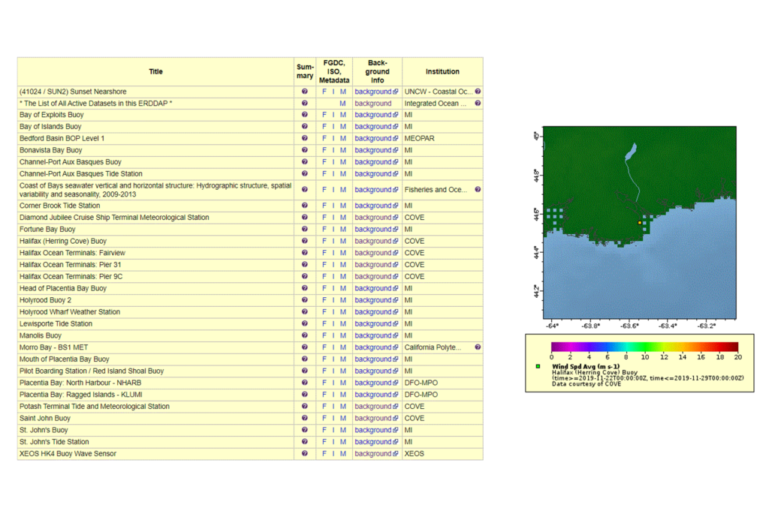Show summary for Corner Brook Tide Station
Image resolution: width=769 pixels, height=532 pixels.
(x=305, y=206)
